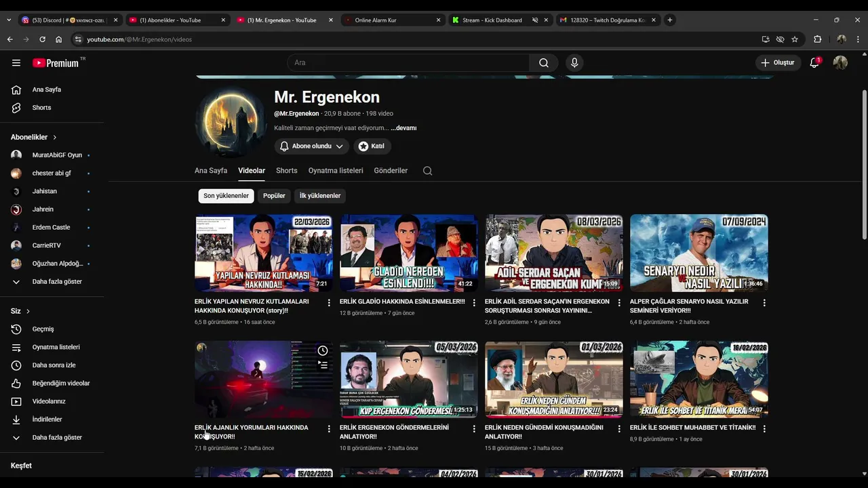Open the notifications bell
Viewport: 868px width, 488px height.
(814, 62)
